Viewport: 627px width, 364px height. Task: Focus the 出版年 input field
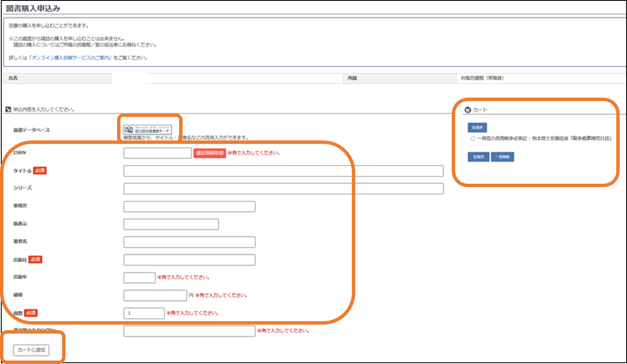[x=139, y=277]
